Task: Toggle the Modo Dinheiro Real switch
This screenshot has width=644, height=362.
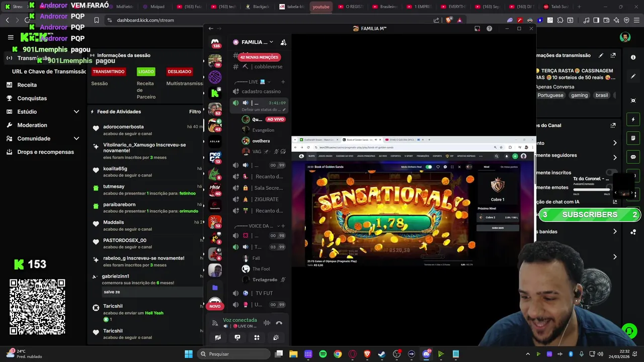Action: (429, 167)
